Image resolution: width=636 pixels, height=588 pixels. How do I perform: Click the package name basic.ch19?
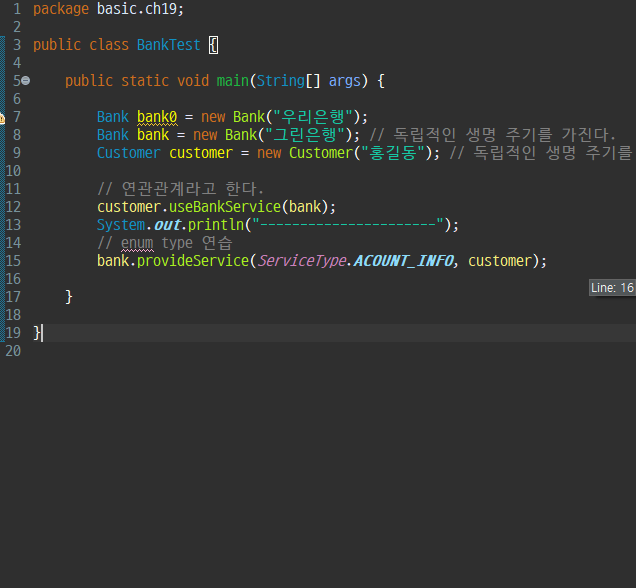pos(137,9)
